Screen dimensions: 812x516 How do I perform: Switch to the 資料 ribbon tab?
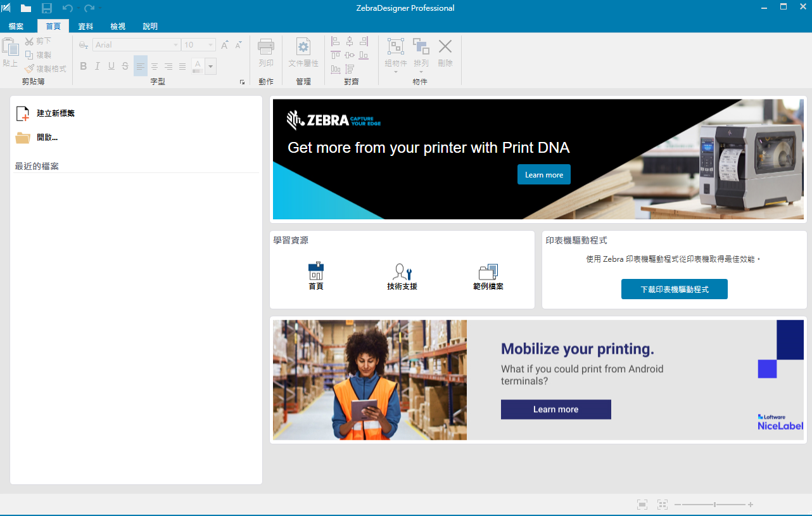86,26
